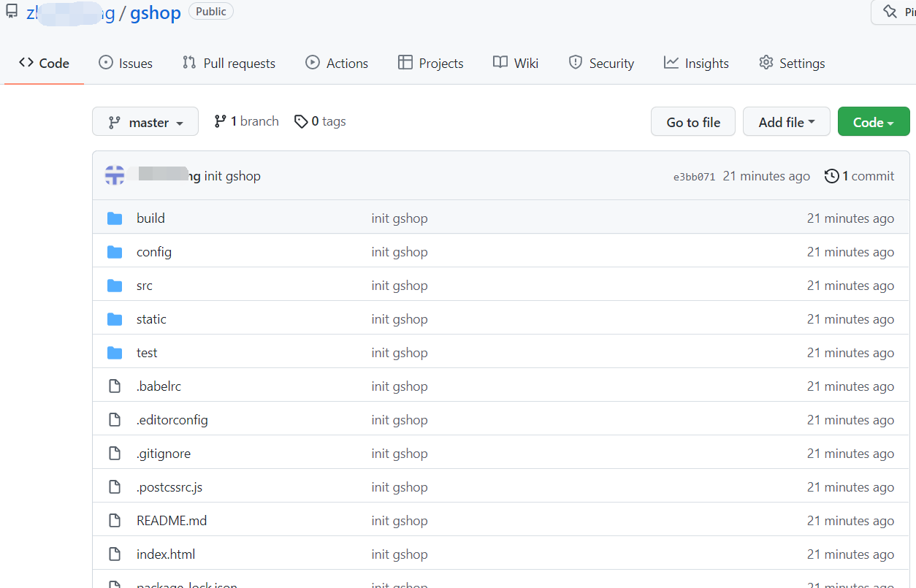Click the user avatar in commit row
916x588 pixels.
click(115, 175)
